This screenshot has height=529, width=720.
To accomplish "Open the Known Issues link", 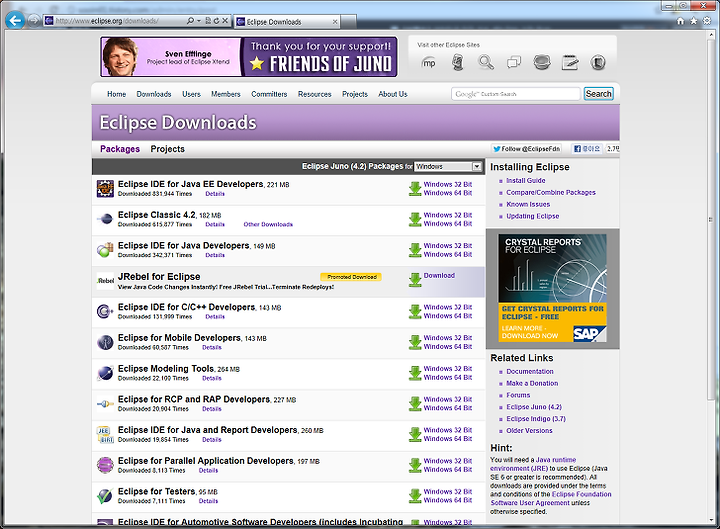I will 528,204.
